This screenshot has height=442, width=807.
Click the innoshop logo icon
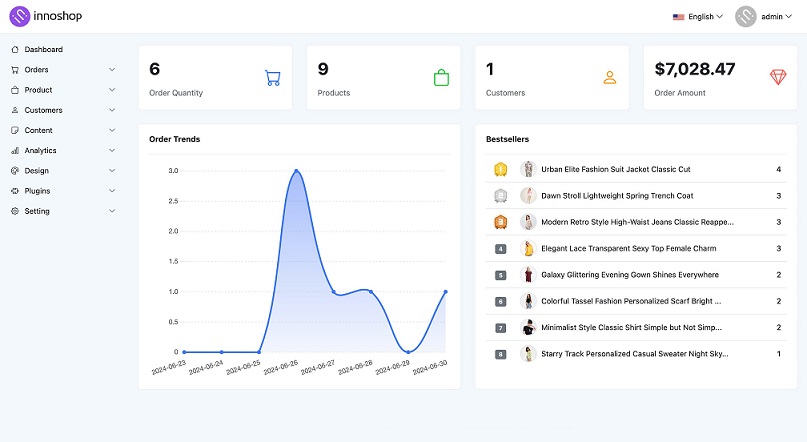[x=20, y=16]
